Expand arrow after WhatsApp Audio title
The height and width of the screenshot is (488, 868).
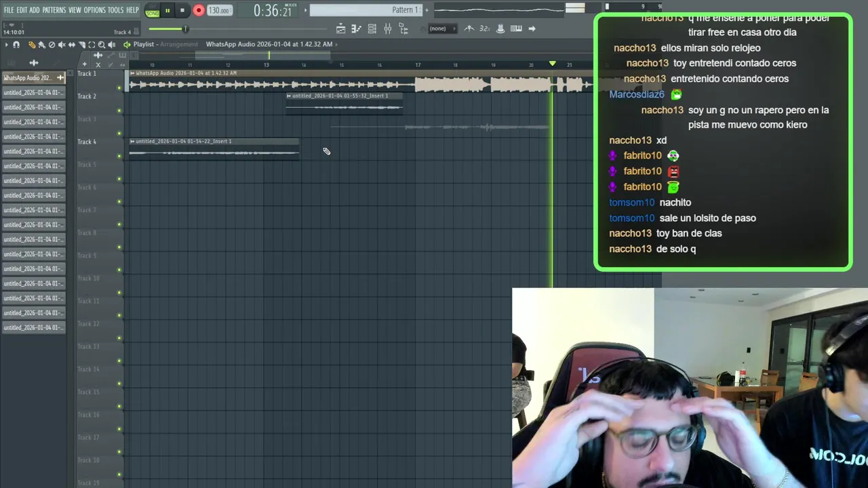click(336, 44)
